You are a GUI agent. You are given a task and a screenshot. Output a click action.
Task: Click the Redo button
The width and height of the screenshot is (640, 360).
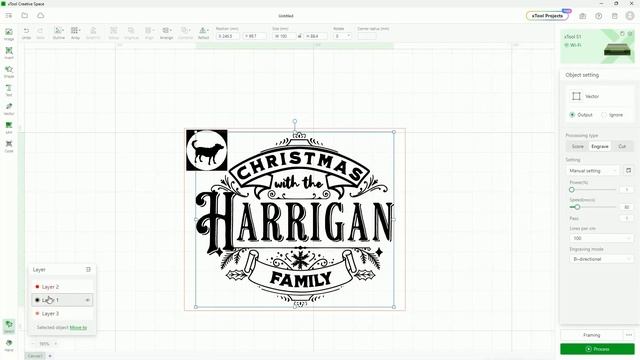40,33
